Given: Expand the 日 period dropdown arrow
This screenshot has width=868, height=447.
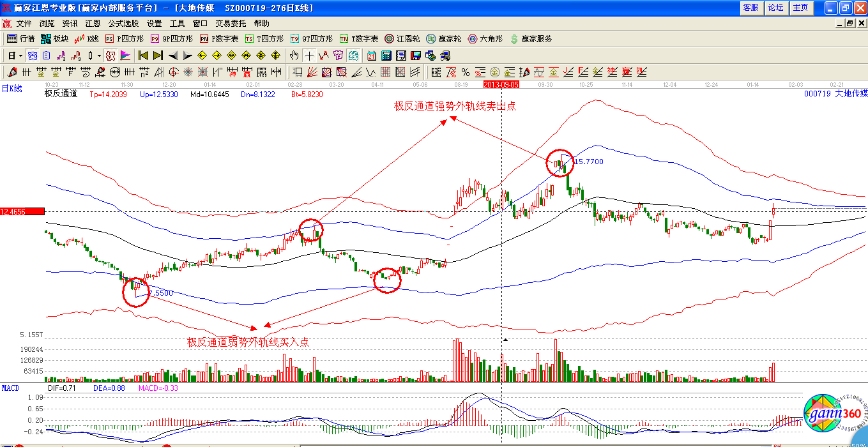Looking at the screenshot, I should [21, 56].
